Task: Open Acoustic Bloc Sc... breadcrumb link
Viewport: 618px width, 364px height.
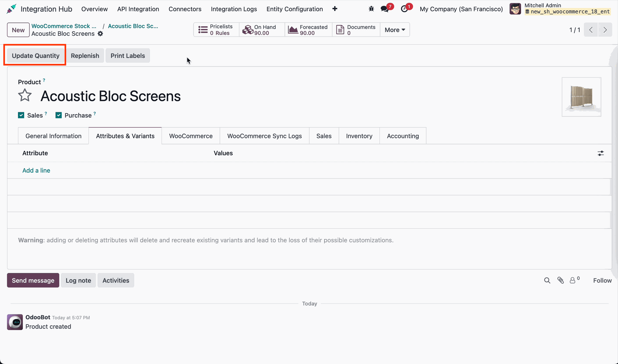Action: (133, 26)
